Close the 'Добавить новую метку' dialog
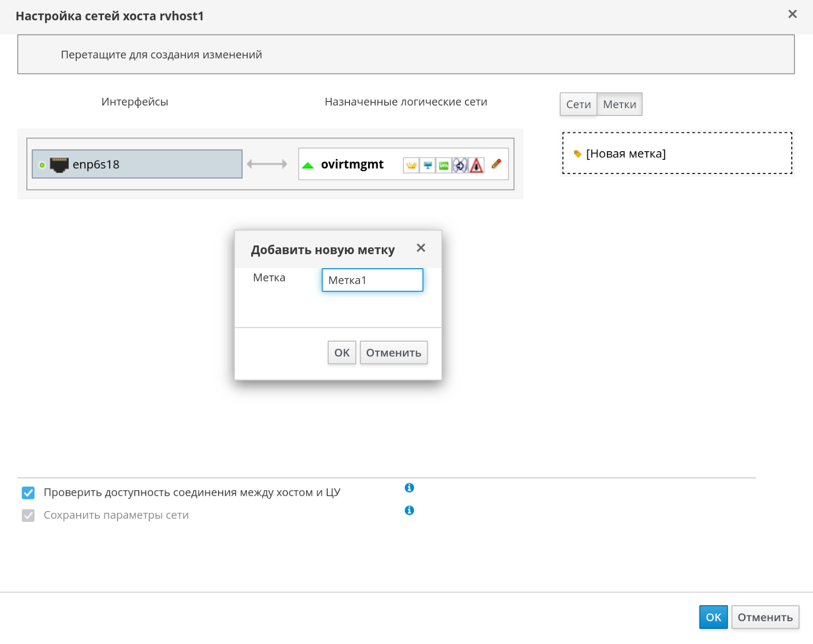 421,248
